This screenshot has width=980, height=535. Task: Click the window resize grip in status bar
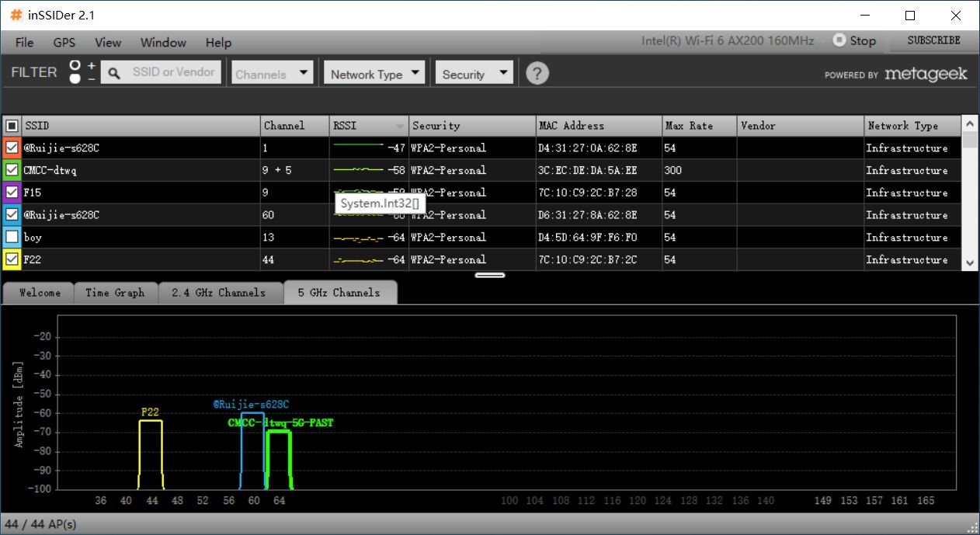pos(971,526)
